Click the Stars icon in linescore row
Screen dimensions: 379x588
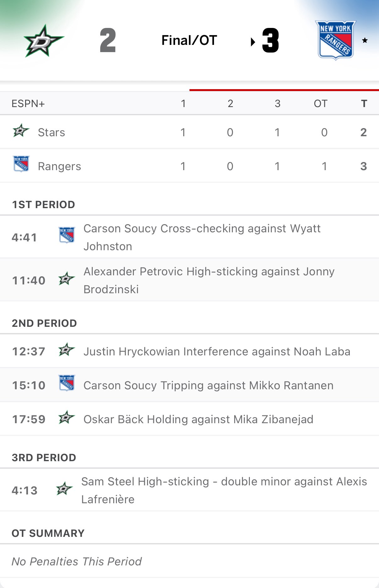(x=21, y=131)
